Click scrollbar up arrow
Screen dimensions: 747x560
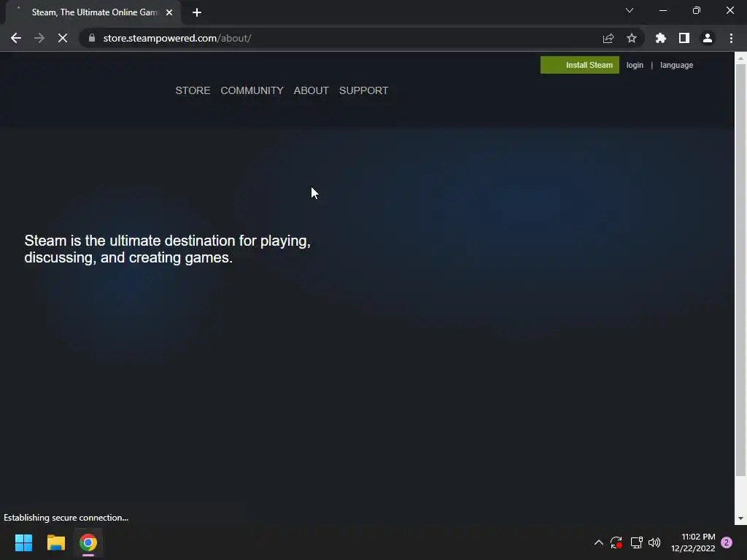740,58
